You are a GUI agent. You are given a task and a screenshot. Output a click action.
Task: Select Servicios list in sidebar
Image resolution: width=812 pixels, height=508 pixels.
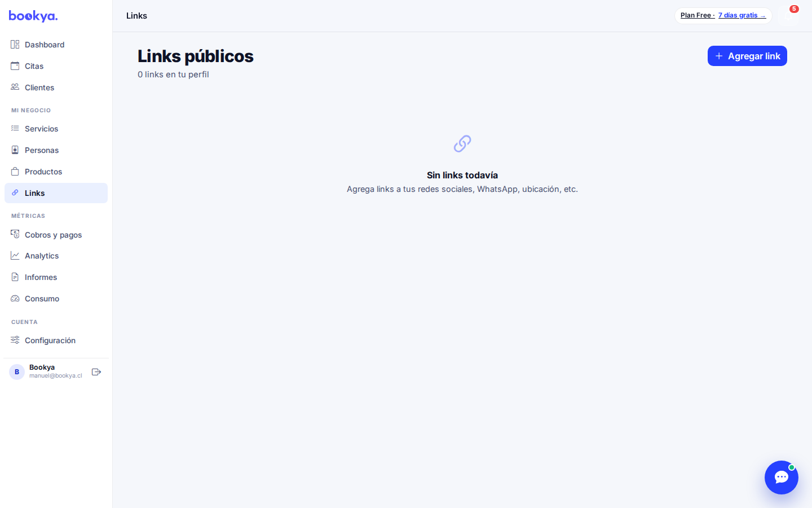coord(56,129)
